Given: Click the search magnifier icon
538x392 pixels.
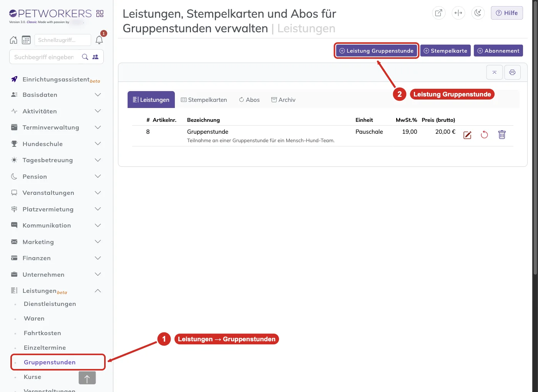Looking at the screenshot, I should pyautogui.click(x=85, y=57).
